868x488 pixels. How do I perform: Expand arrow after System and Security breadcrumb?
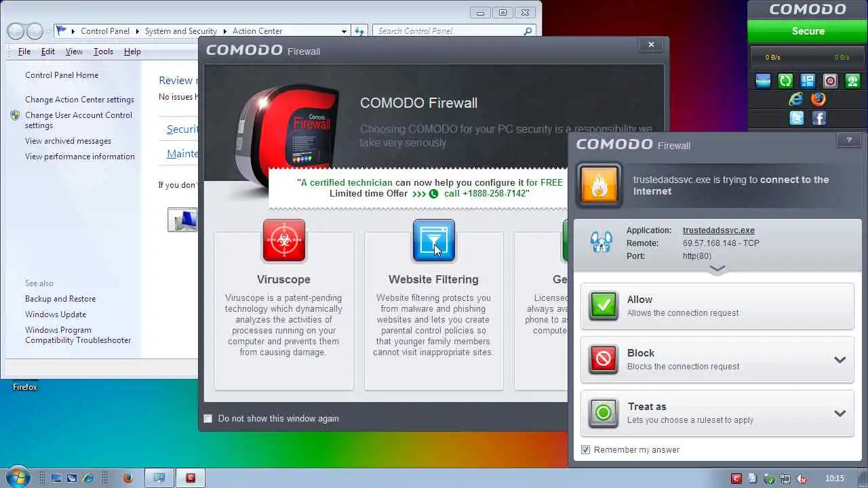tap(224, 31)
